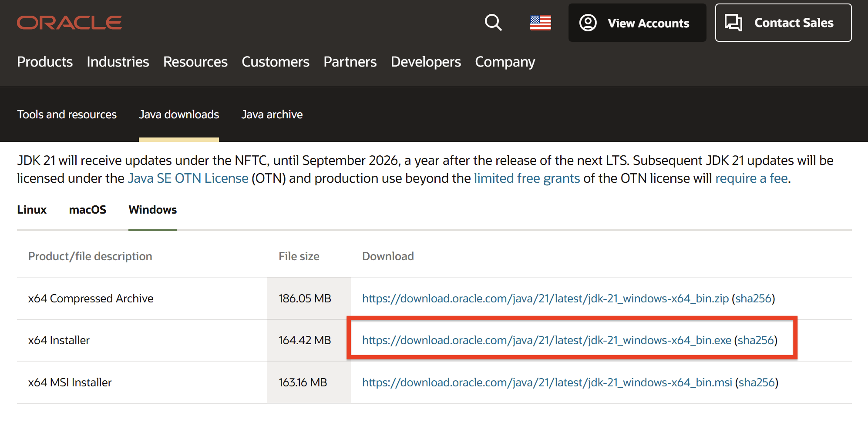
Task: Open search with the magnifier icon
Action: tap(493, 23)
